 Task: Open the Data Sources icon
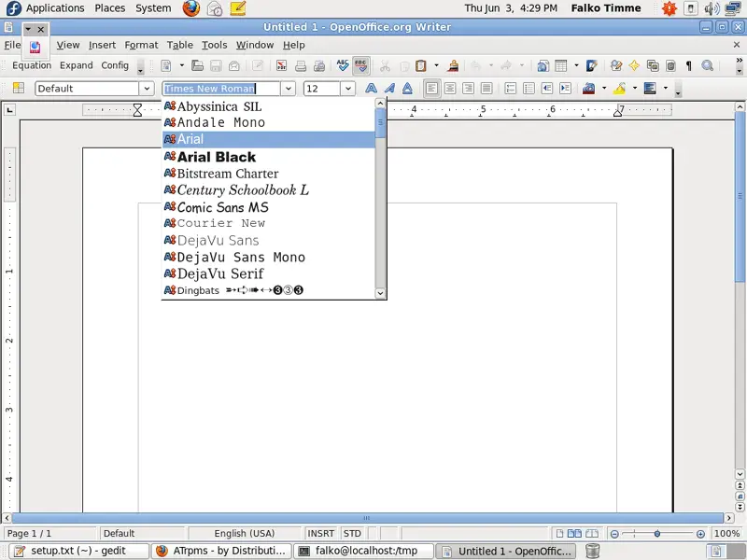(x=670, y=65)
